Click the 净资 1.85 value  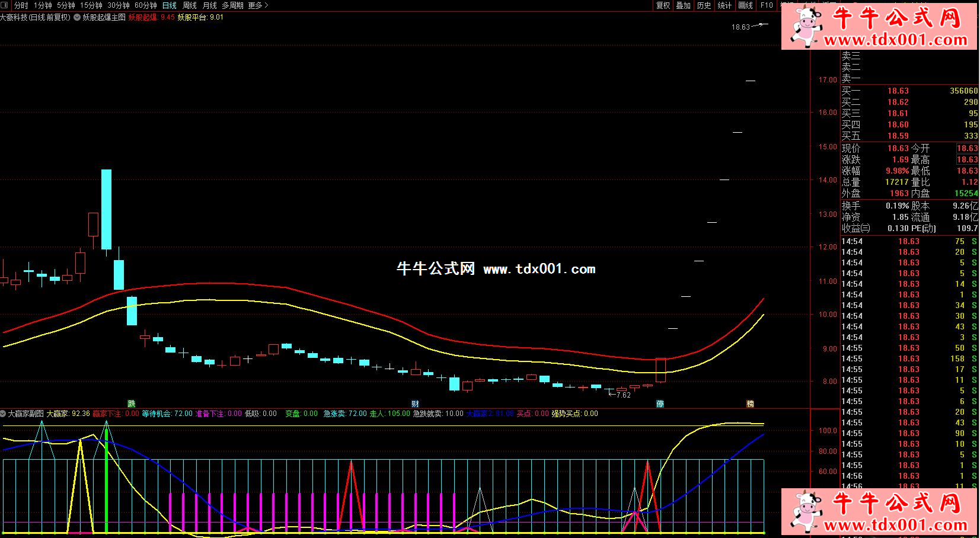[901, 217]
